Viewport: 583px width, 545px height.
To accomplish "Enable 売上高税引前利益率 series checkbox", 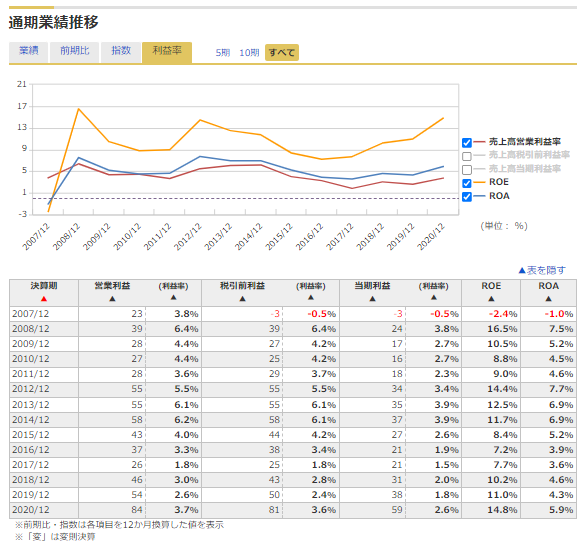I will [x=467, y=156].
